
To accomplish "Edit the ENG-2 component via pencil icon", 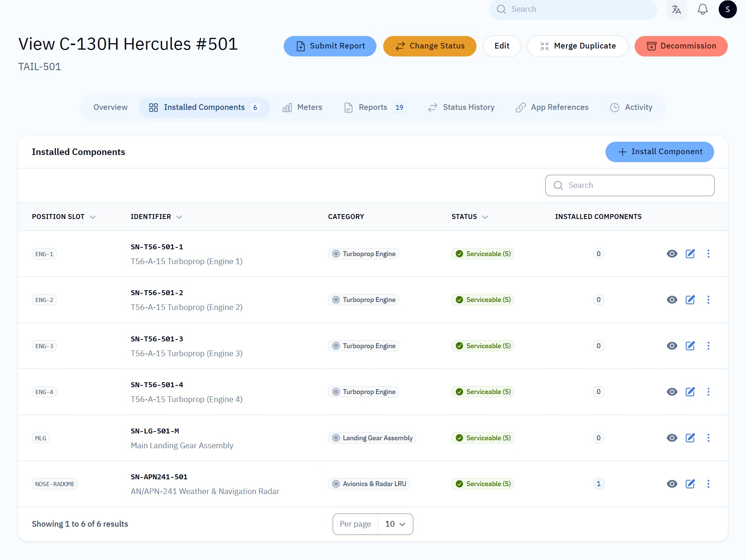I will [690, 300].
